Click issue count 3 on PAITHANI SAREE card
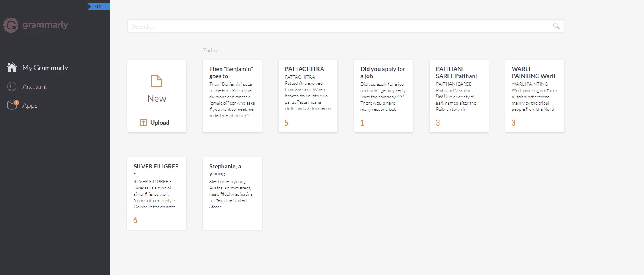 (x=438, y=123)
